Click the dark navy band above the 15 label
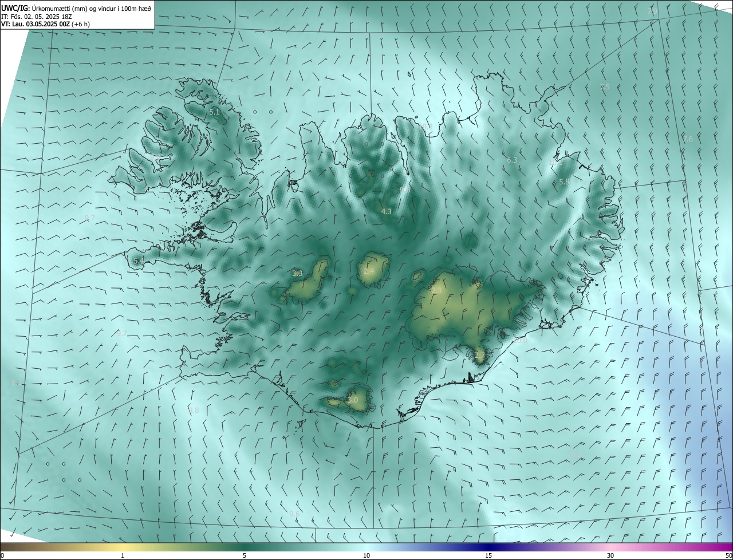 tap(488, 547)
